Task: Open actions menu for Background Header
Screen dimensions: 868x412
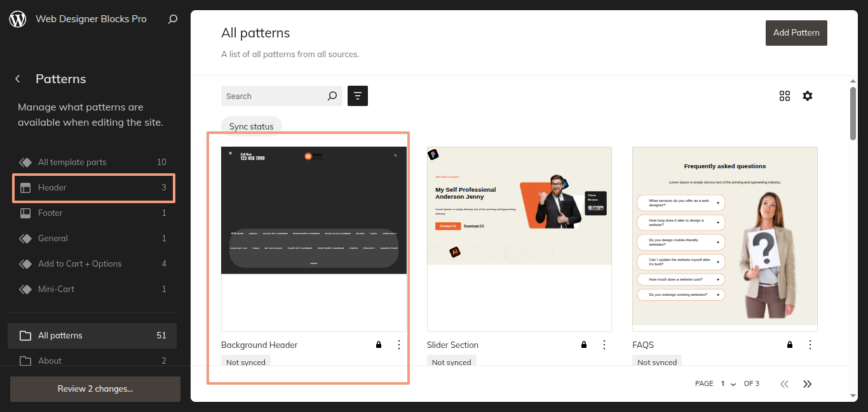Action: point(399,345)
